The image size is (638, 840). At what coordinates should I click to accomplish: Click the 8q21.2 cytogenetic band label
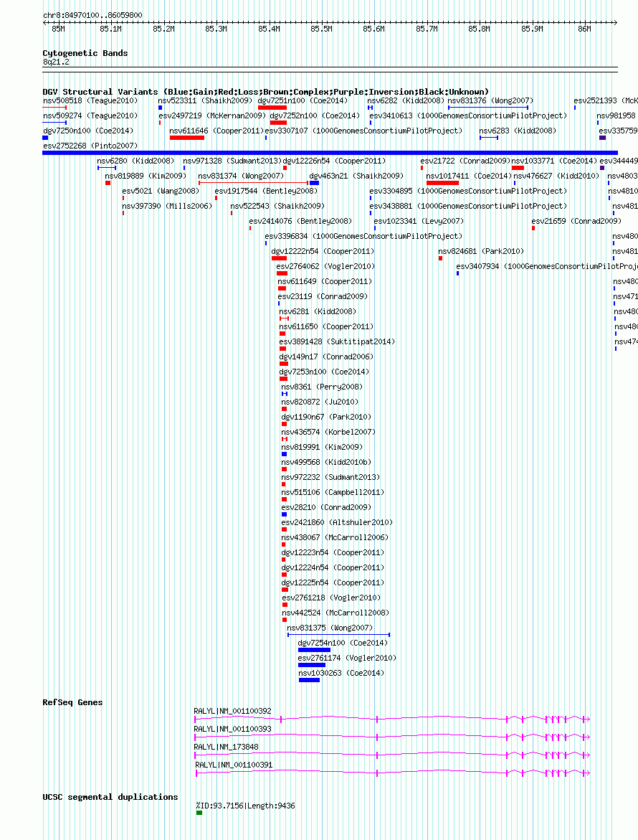point(56,62)
